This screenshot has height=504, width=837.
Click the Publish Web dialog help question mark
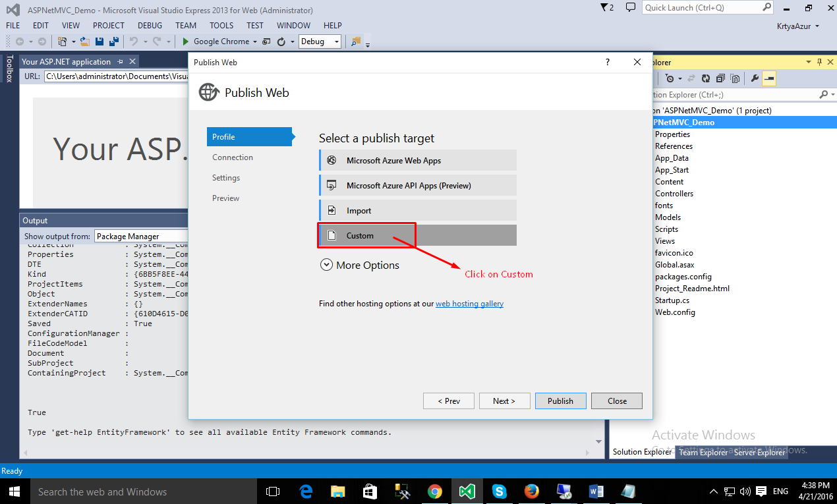(x=607, y=62)
